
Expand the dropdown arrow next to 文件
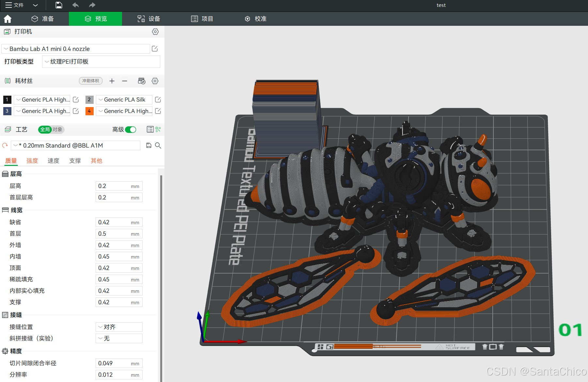36,5
